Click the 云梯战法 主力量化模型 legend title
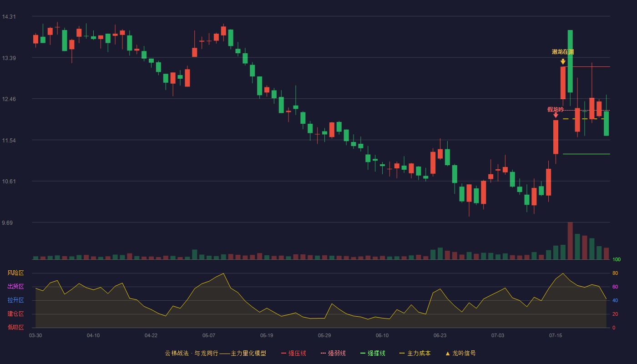The image size is (637, 364). click(x=216, y=353)
